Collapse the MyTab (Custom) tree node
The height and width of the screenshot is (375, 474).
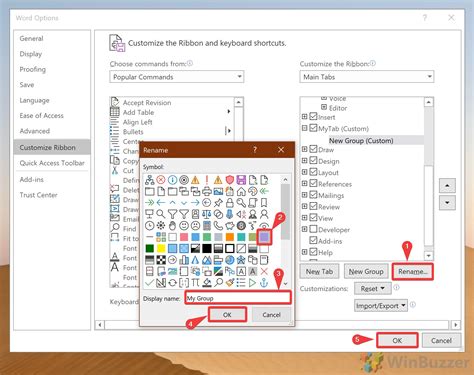(x=304, y=128)
